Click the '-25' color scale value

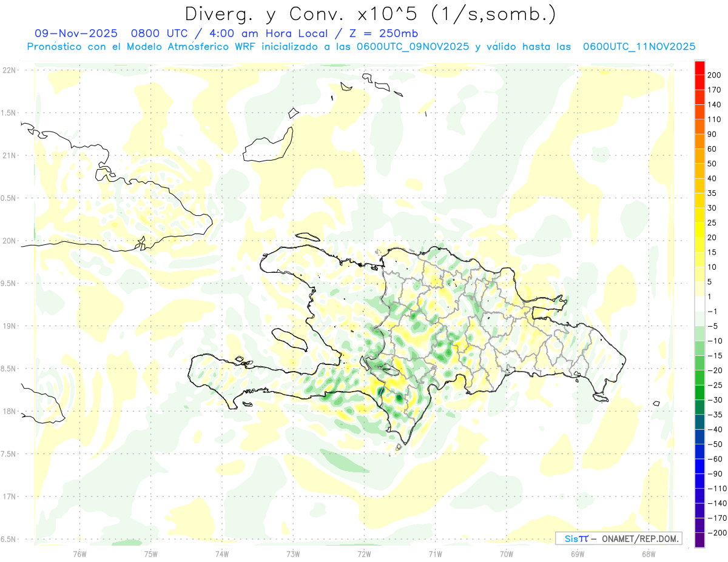tap(715, 385)
